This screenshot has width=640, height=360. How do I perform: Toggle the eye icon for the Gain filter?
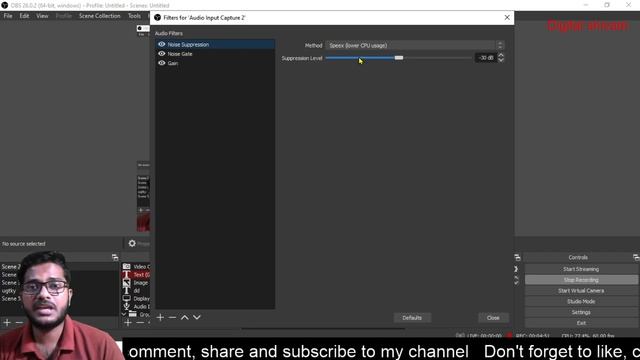click(x=162, y=63)
